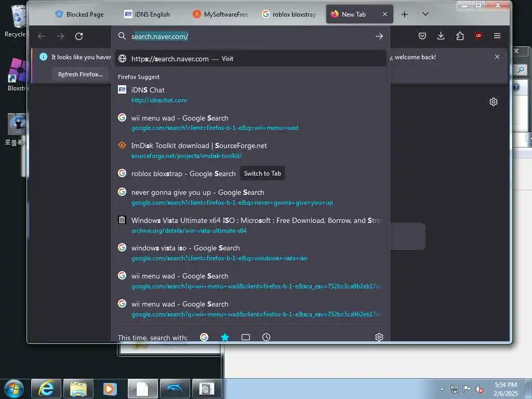
Task: Launch Internet Explorer from the taskbar
Action: coord(46,389)
